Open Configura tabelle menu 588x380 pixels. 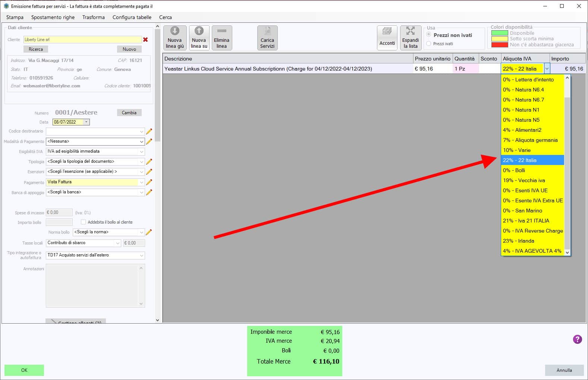[132, 17]
